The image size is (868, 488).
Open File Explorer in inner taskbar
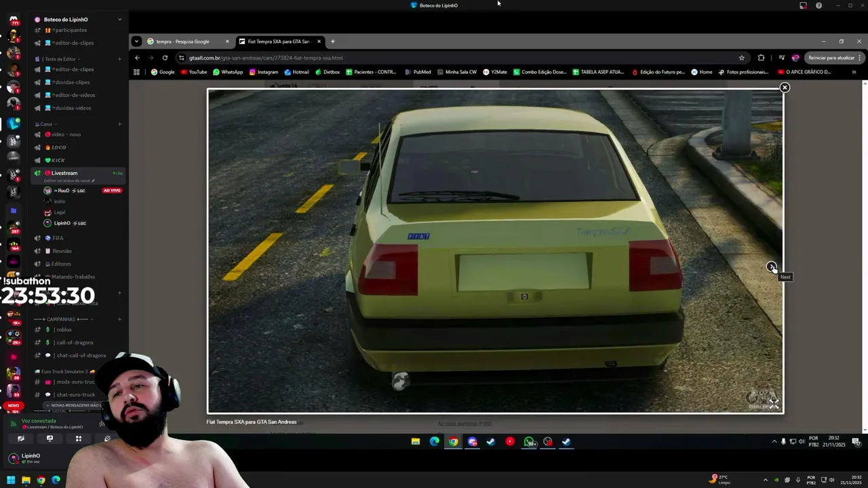click(x=415, y=441)
